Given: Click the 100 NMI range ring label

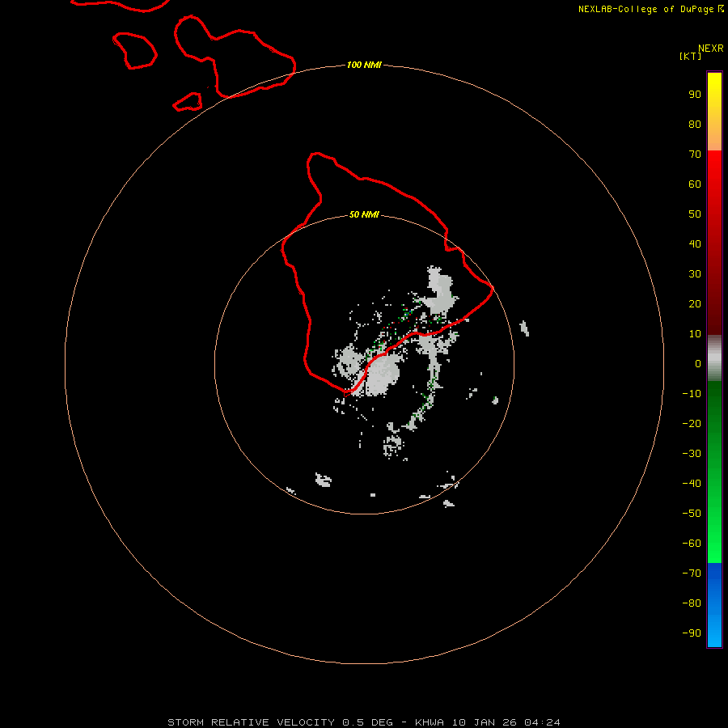Looking at the screenshot, I should point(364,65).
